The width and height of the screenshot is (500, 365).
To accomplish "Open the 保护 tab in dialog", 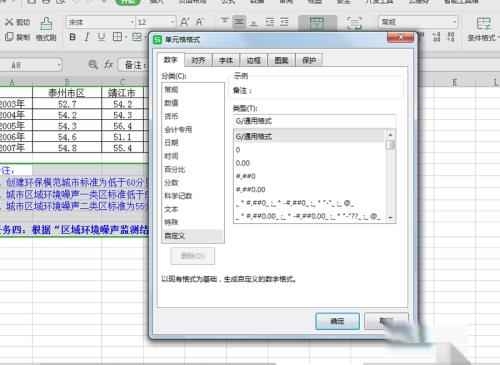I will pyautogui.click(x=309, y=60).
